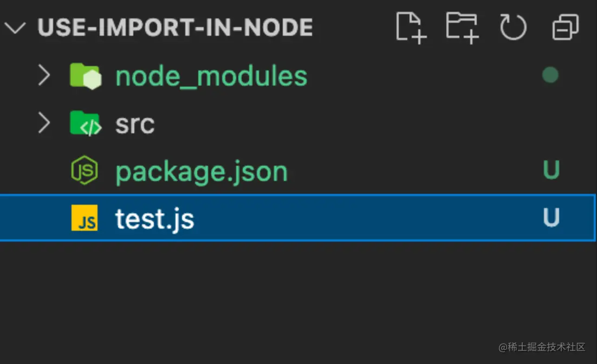The width and height of the screenshot is (597, 364).
Task: Open the package.json file
Action: [201, 170]
